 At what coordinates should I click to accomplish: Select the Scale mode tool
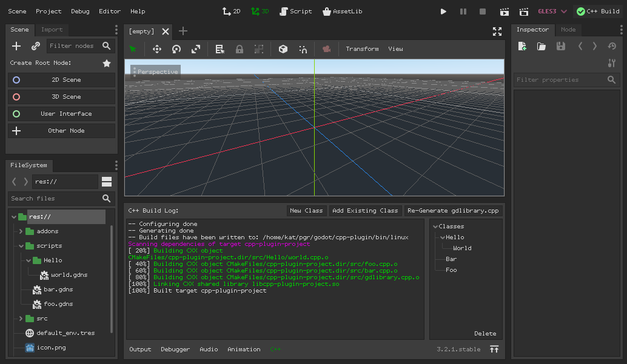point(196,49)
